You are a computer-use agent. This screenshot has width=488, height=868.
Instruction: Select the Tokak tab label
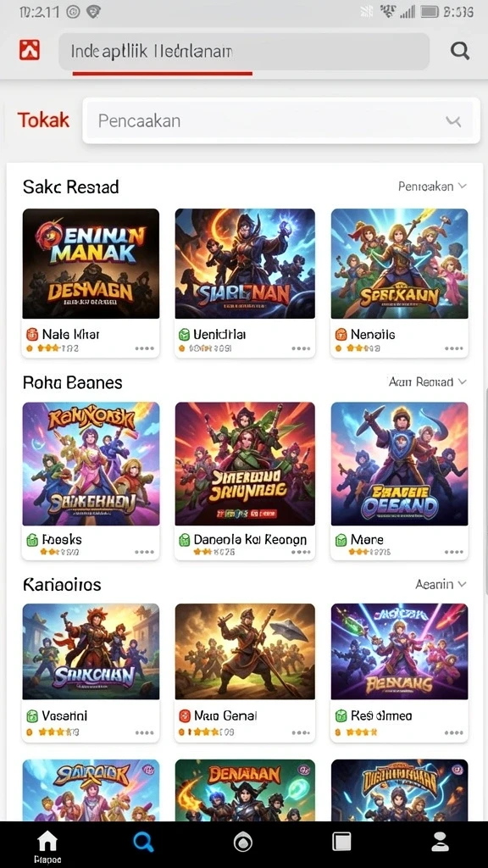(43, 120)
